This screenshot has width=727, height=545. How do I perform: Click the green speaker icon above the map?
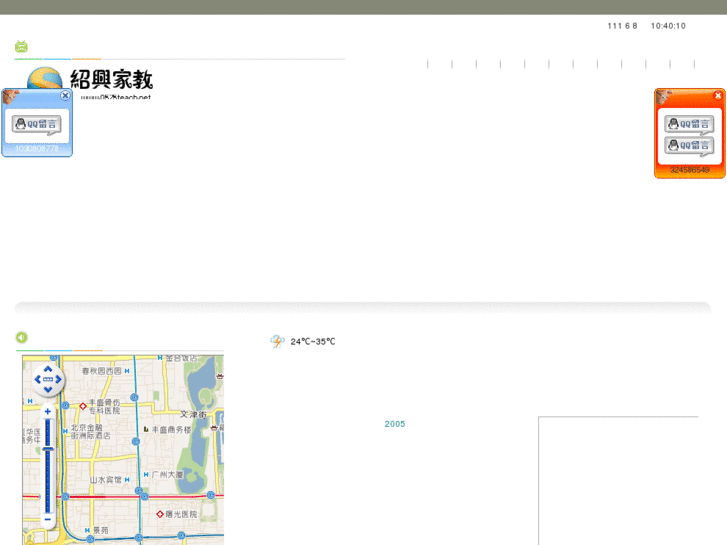(21, 338)
